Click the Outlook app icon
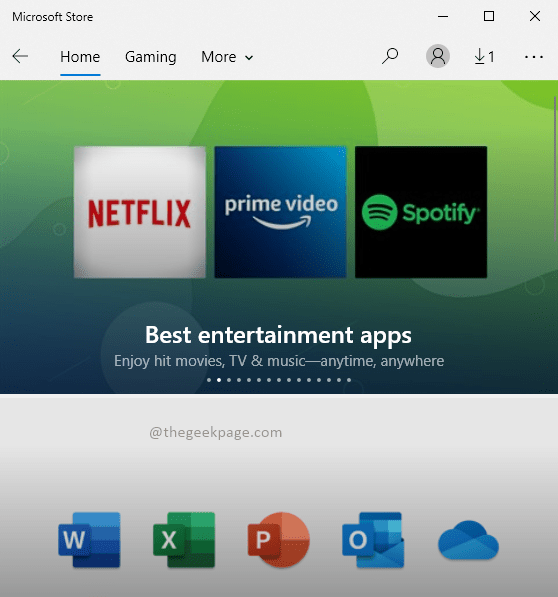 pyautogui.click(x=373, y=540)
